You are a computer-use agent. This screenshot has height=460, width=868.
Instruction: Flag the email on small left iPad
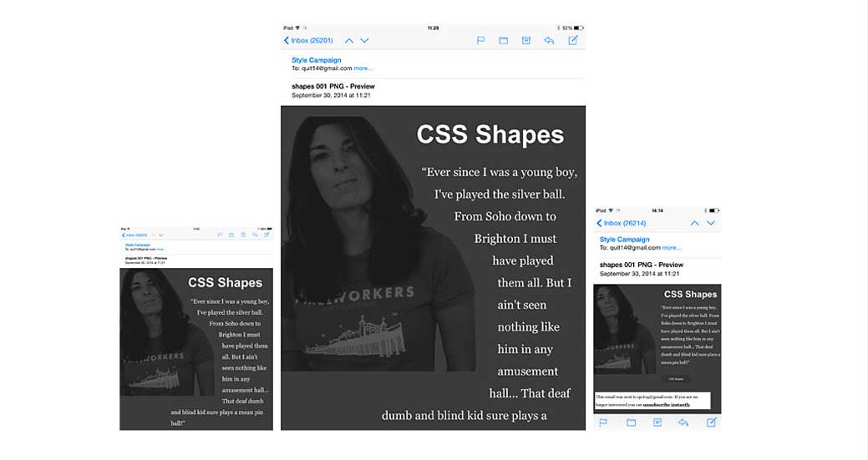(220, 235)
